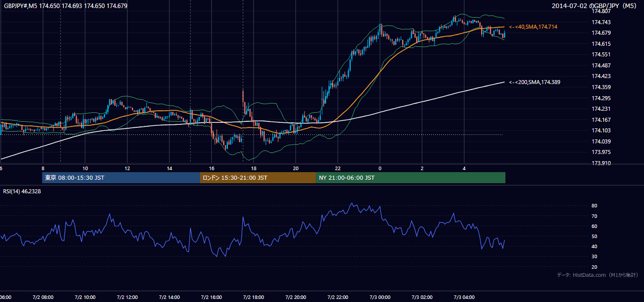Click the 7/2 12:00 date axis label
The width and height of the screenshot is (644, 302).
(127, 297)
